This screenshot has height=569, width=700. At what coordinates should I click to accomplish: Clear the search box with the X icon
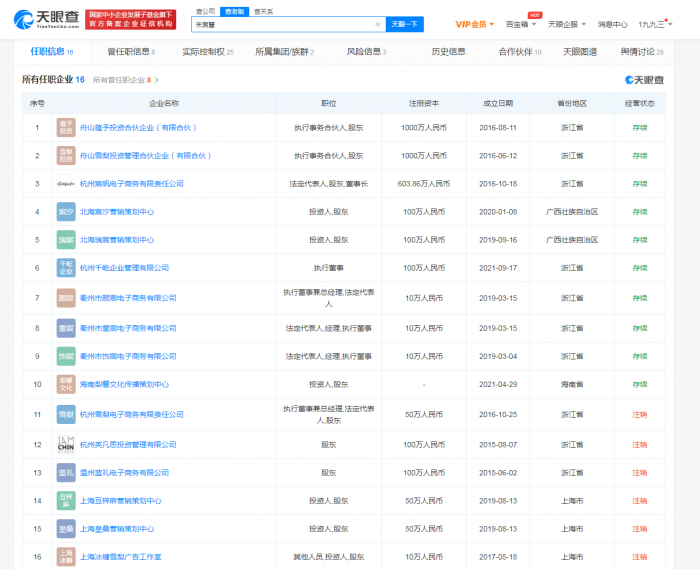(x=377, y=24)
